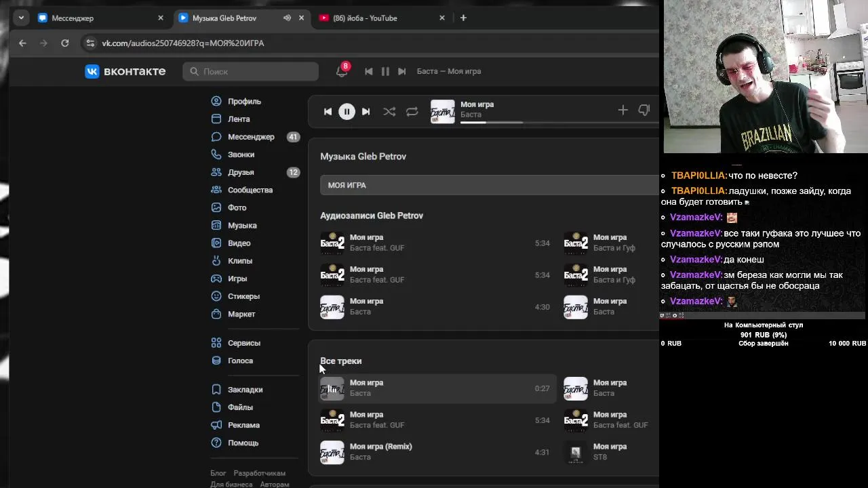The width and height of the screenshot is (868, 488).
Task: Open browser tab list dropdown arrow
Action: (x=21, y=18)
